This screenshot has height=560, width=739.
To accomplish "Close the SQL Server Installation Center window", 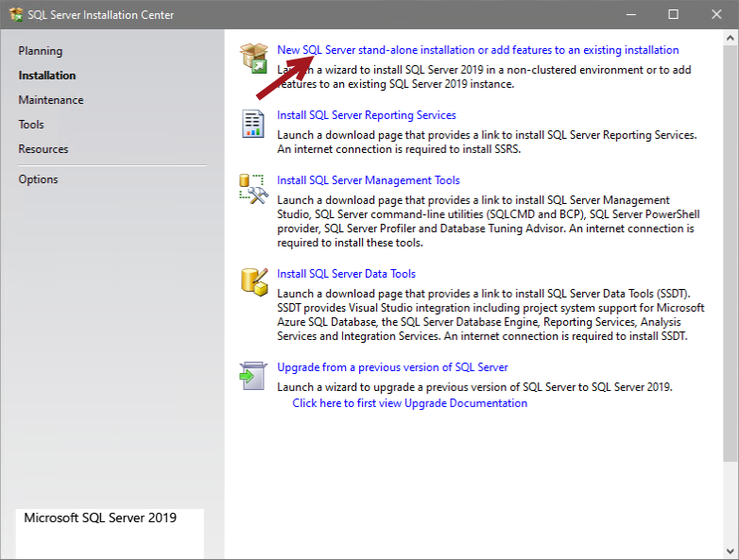I will (x=716, y=14).
